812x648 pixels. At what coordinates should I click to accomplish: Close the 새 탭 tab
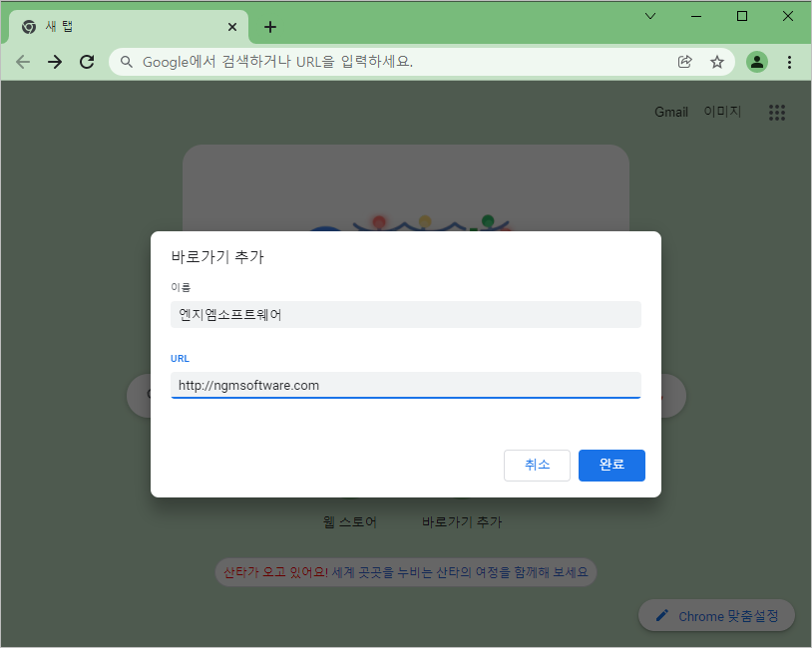[x=232, y=27]
